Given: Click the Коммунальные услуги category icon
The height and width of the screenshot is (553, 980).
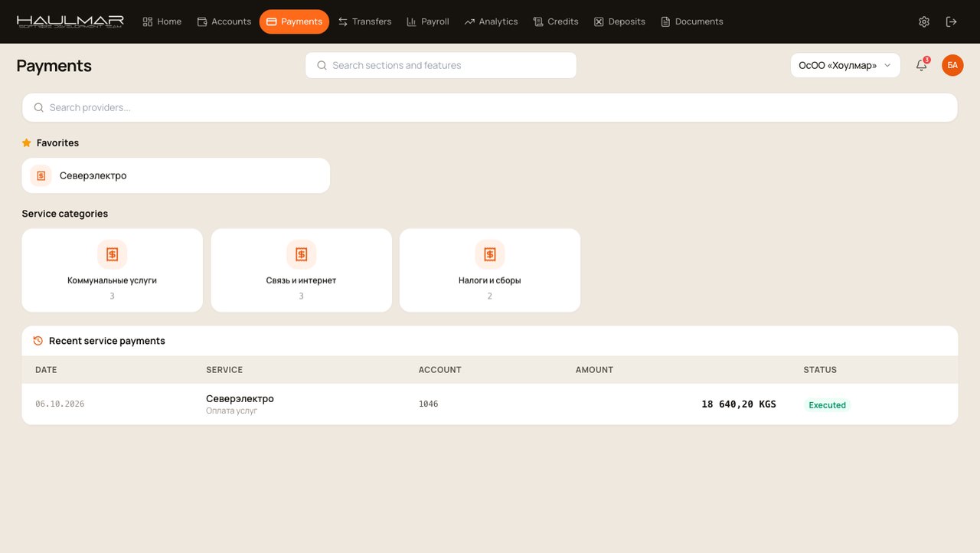Looking at the screenshot, I should tap(113, 254).
